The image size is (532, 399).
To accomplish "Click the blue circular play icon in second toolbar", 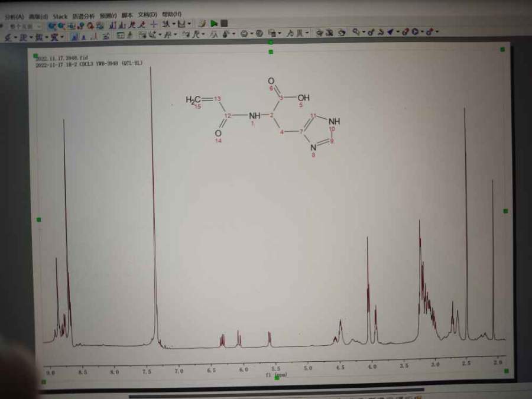I will click(x=415, y=32).
